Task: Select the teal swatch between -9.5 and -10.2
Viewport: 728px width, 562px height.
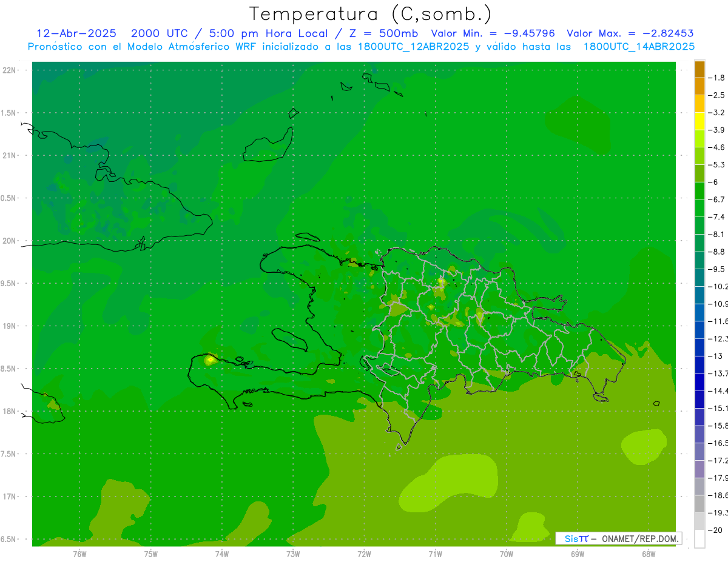Action: click(699, 278)
